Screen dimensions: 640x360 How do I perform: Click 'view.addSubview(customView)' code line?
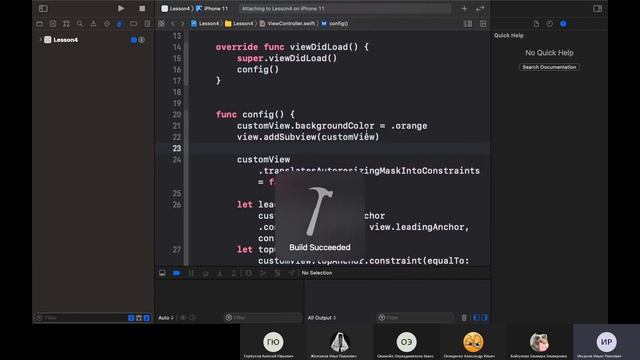click(308, 137)
